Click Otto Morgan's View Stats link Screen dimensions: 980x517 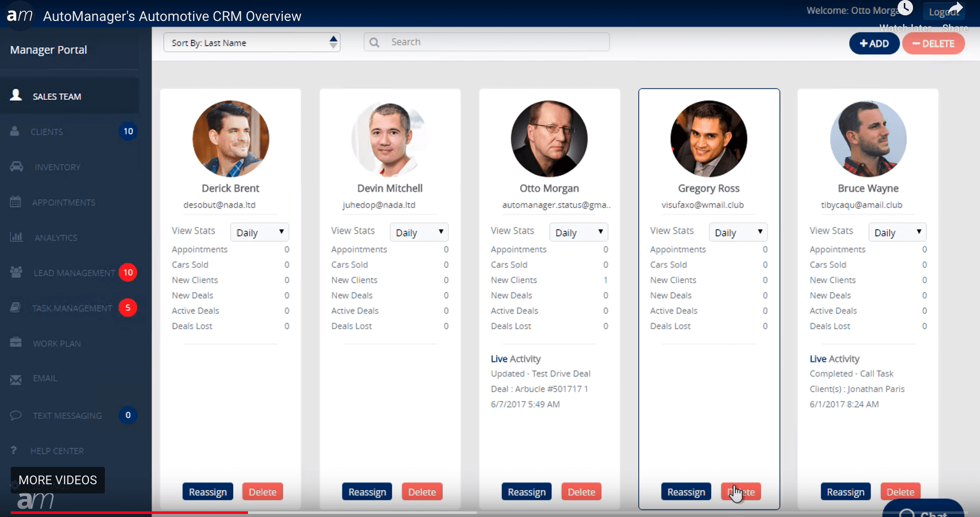coord(513,231)
